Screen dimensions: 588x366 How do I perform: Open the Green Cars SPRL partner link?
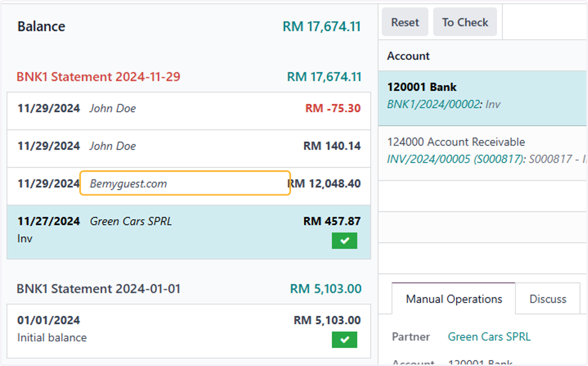[x=489, y=337]
